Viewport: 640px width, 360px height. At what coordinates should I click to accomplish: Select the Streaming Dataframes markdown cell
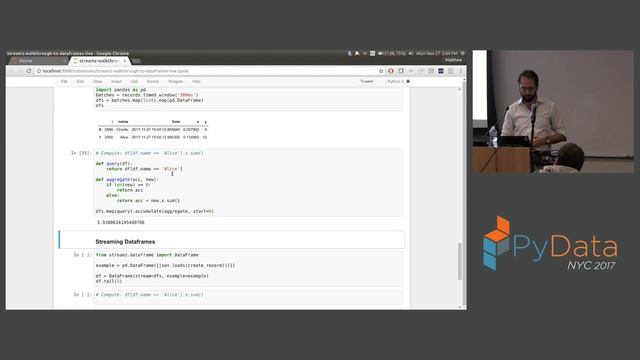(232, 240)
